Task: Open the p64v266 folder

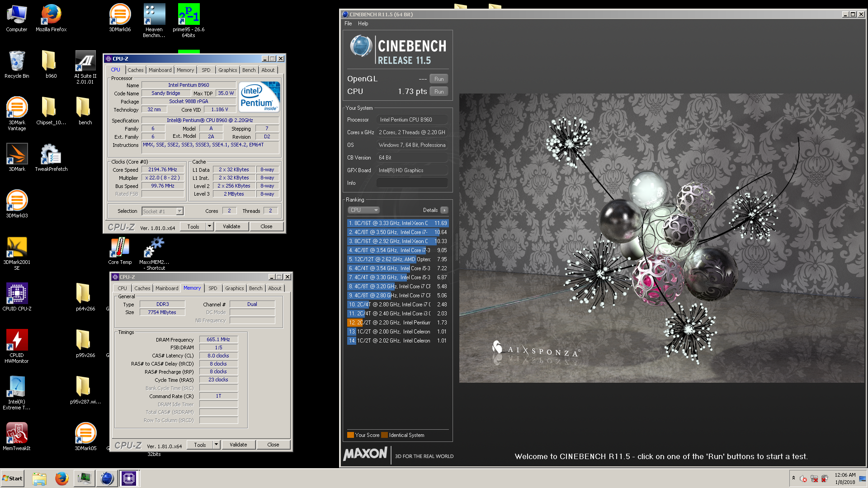Action: pyautogui.click(x=85, y=297)
